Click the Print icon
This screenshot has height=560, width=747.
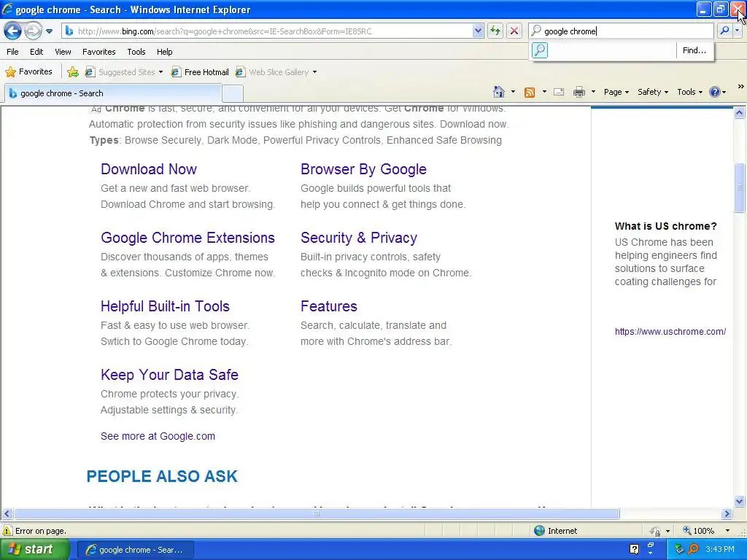tap(578, 92)
